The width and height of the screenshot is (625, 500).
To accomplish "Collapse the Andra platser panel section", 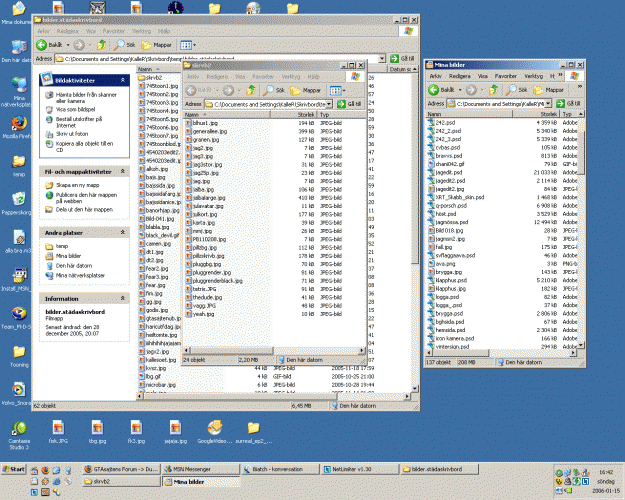I will click(121, 231).
